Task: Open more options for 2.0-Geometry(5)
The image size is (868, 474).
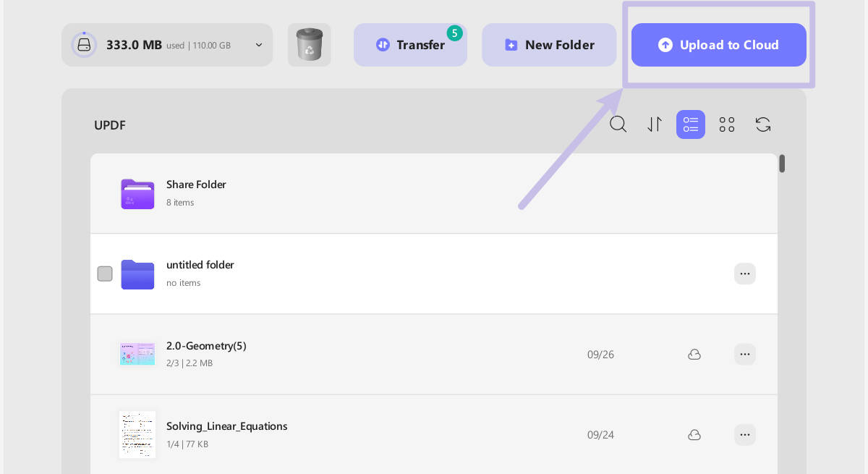Action: [x=745, y=355]
